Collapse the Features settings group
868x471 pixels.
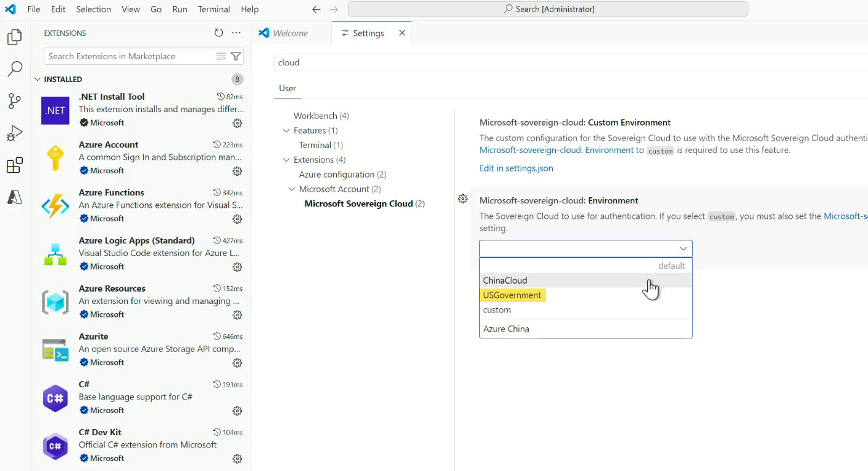[x=286, y=131]
